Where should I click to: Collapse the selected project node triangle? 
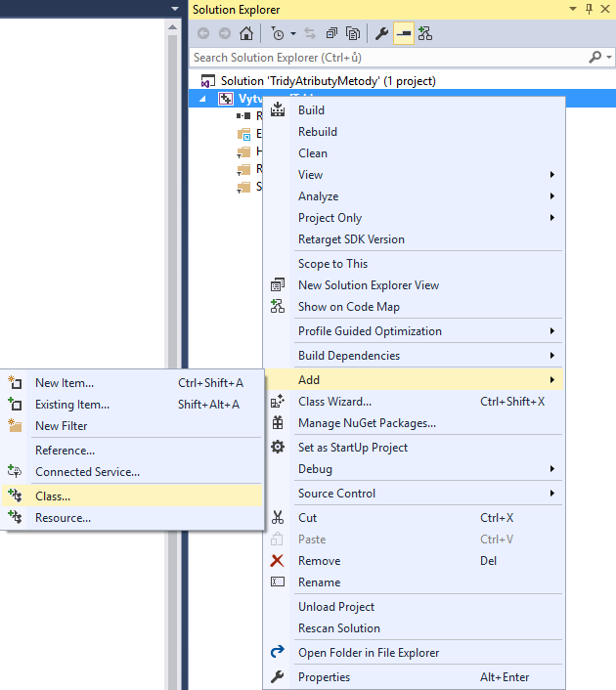(x=202, y=99)
